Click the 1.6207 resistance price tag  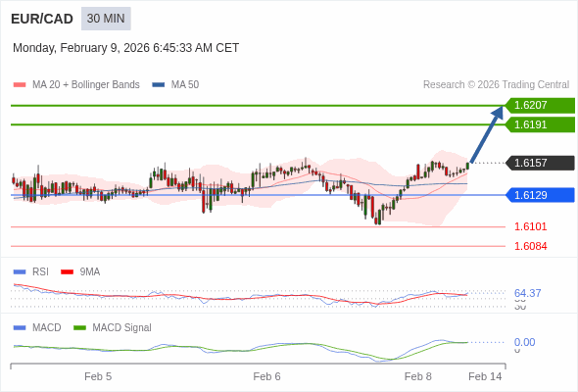(540, 105)
